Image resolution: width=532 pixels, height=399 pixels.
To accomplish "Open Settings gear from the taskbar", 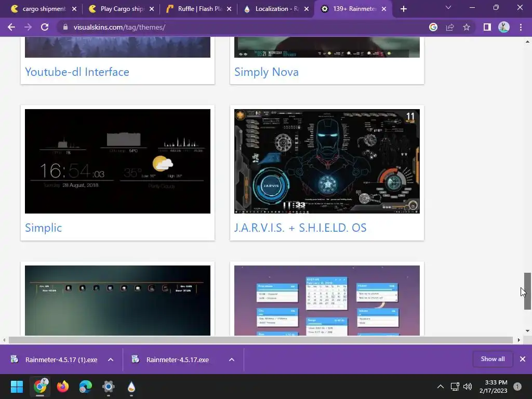I will point(109,387).
